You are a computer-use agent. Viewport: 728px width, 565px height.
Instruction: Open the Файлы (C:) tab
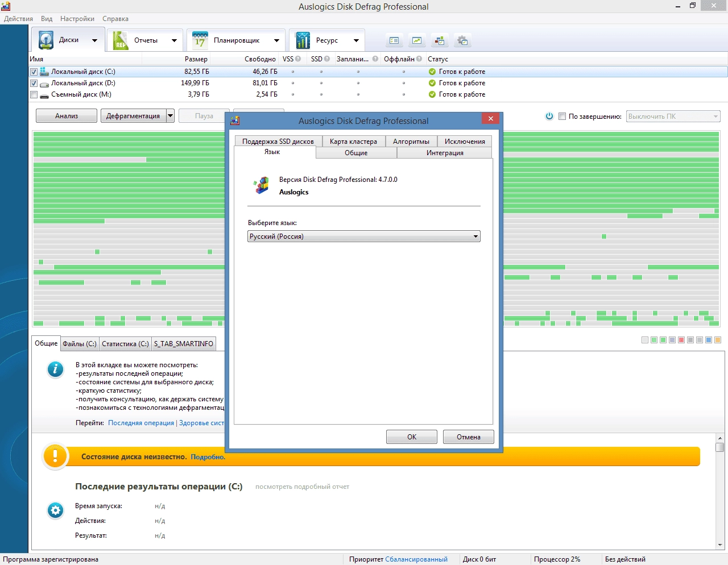coord(80,344)
